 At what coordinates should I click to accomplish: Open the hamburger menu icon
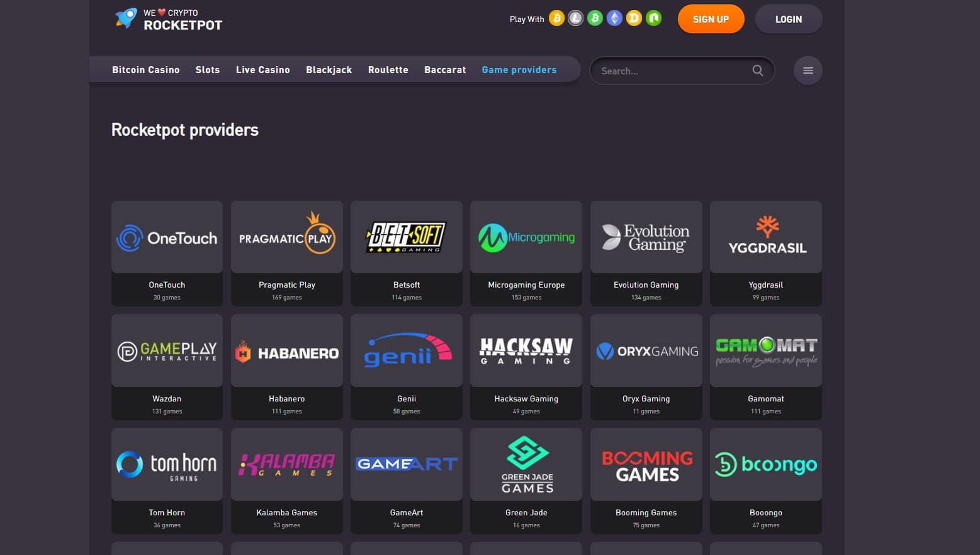tap(808, 70)
